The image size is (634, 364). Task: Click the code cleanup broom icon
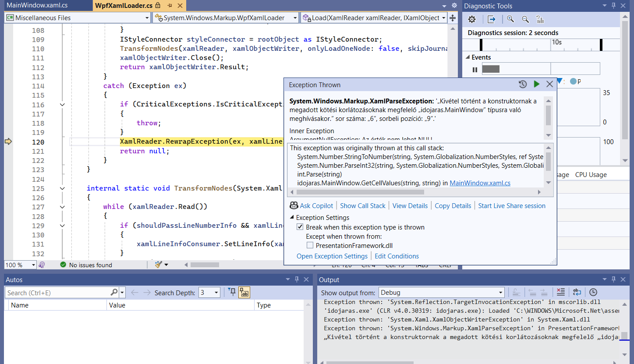pos(159,265)
